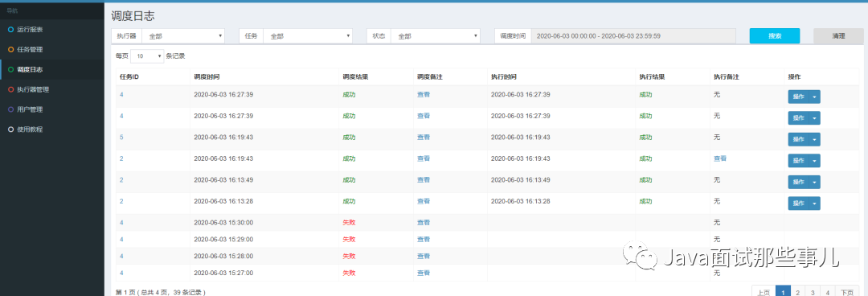Go to 任务管理 in the sidebar
This screenshot has height=296, width=868.
coord(30,49)
